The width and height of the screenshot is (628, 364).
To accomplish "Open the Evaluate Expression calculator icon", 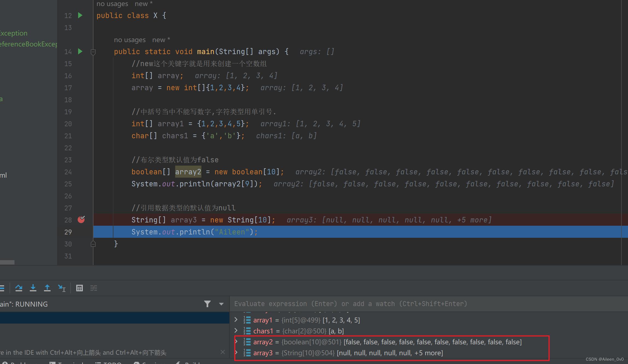I will pos(79,288).
